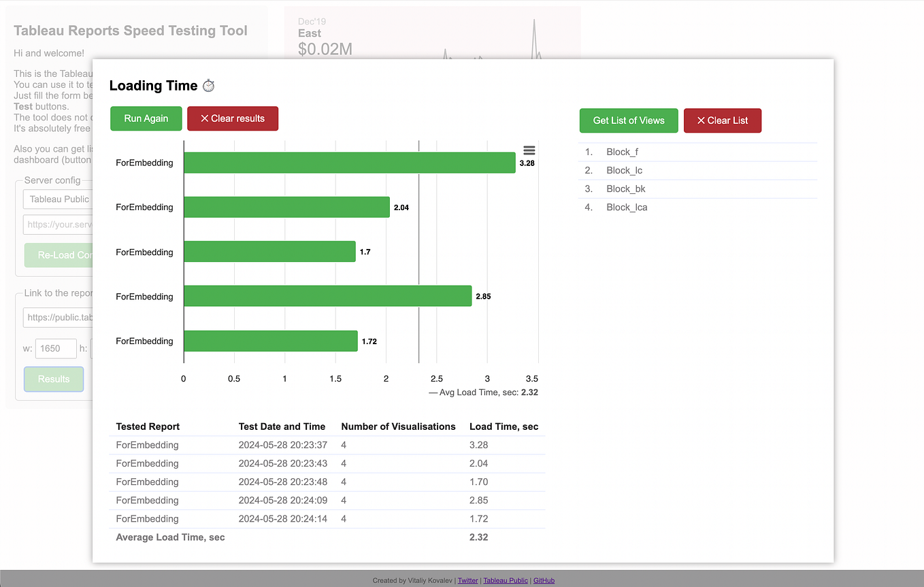Click the width input showing 1650
The height and width of the screenshot is (587, 924).
pyautogui.click(x=56, y=348)
